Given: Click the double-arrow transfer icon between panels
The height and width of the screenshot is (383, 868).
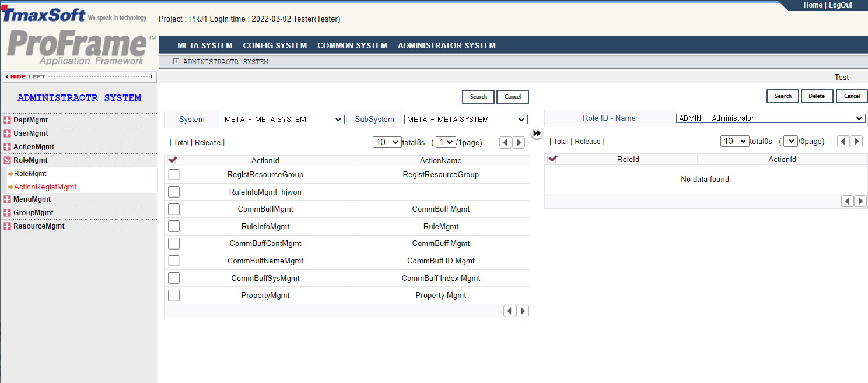Looking at the screenshot, I should [x=537, y=133].
